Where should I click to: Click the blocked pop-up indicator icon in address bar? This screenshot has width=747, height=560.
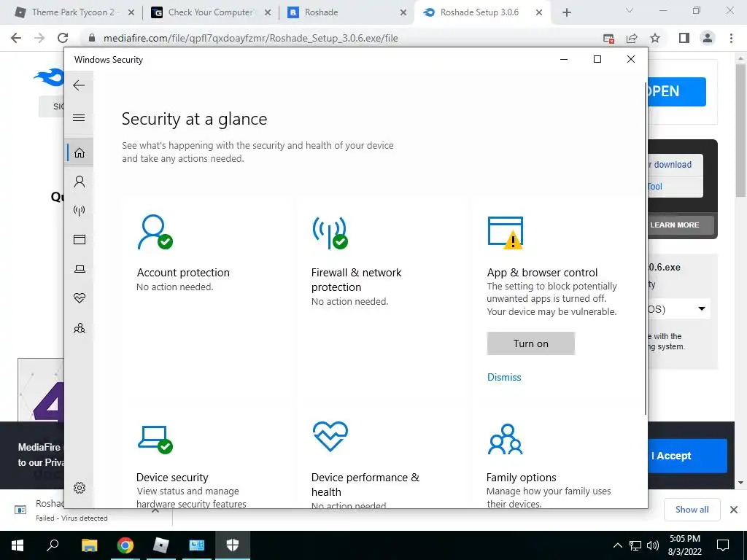(608, 39)
